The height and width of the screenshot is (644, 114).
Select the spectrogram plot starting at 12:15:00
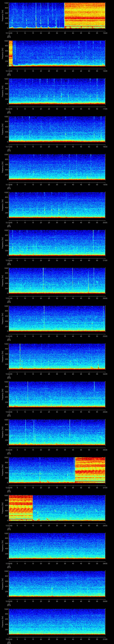pyautogui.click(x=57, y=53)
